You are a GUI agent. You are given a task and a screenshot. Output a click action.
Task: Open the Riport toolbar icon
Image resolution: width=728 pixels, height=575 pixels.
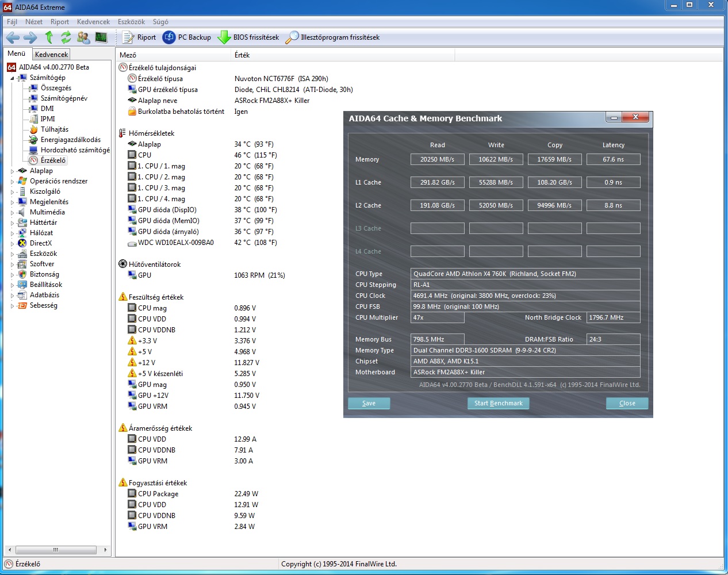128,37
